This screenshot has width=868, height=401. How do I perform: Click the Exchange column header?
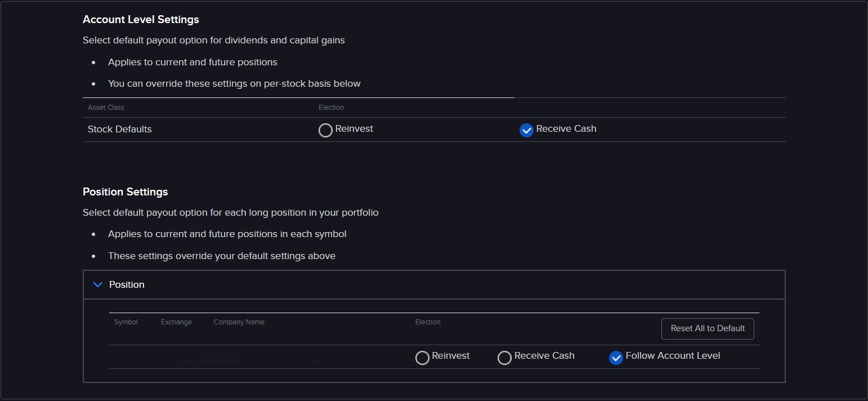[176, 322]
